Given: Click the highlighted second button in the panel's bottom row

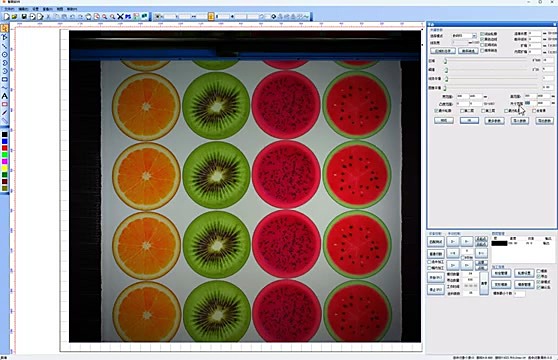Looking at the screenshot, I should click(469, 121).
